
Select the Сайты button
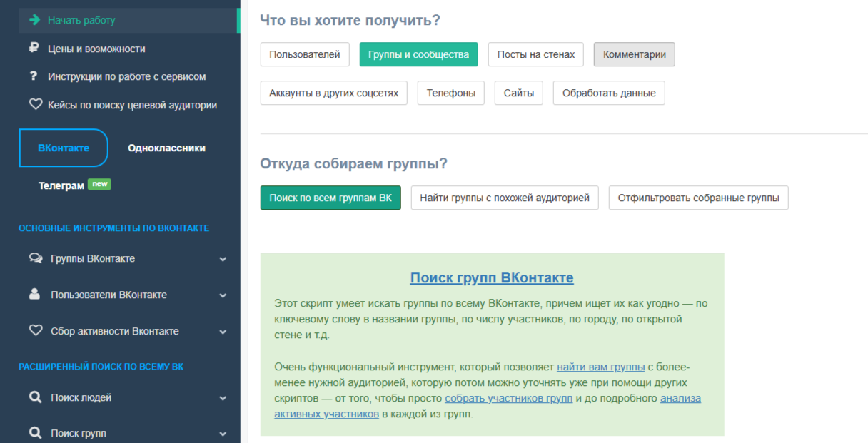coord(519,93)
